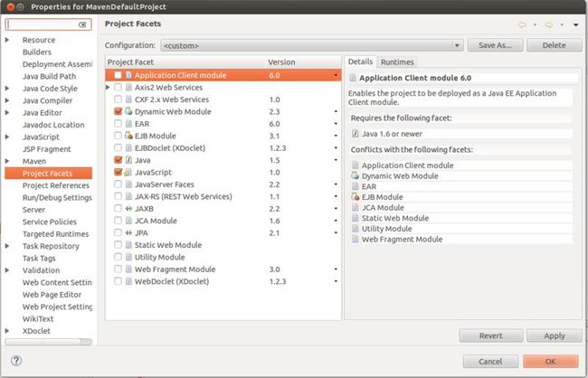This screenshot has height=378, width=588.
Task: Click the Static Web Module facet icon in the list
Action: pos(128,245)
